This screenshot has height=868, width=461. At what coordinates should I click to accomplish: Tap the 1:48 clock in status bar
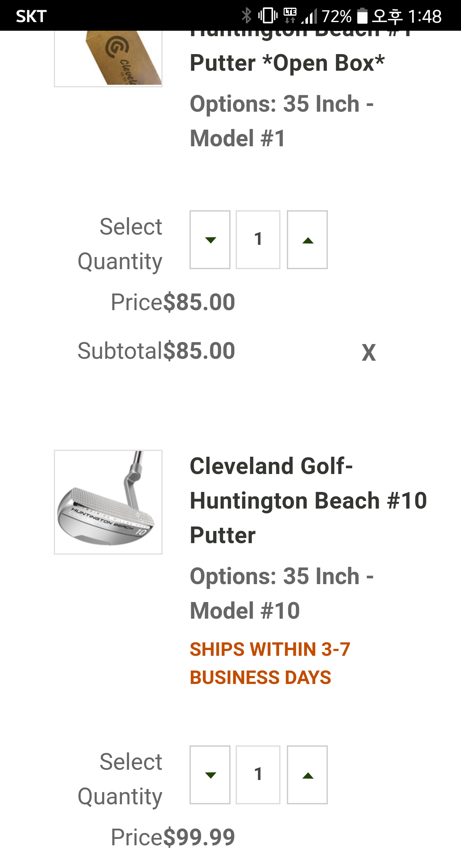click(x=425, y=16)
